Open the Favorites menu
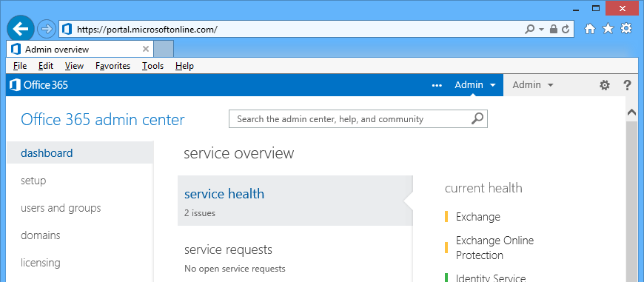This screenshot has width=644, height=282. tap(113, 66)
